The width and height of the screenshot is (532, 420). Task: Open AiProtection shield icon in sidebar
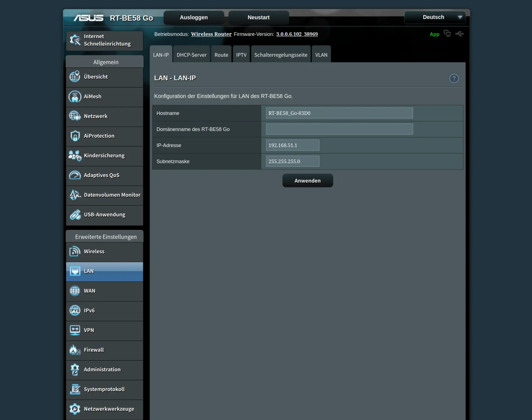click(75, 136)
